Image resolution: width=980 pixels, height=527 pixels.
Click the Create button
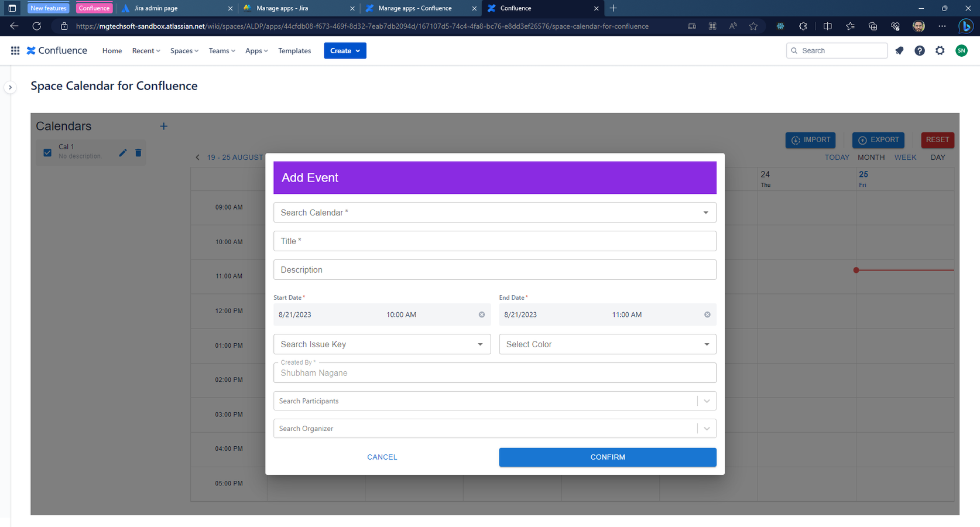345,51
